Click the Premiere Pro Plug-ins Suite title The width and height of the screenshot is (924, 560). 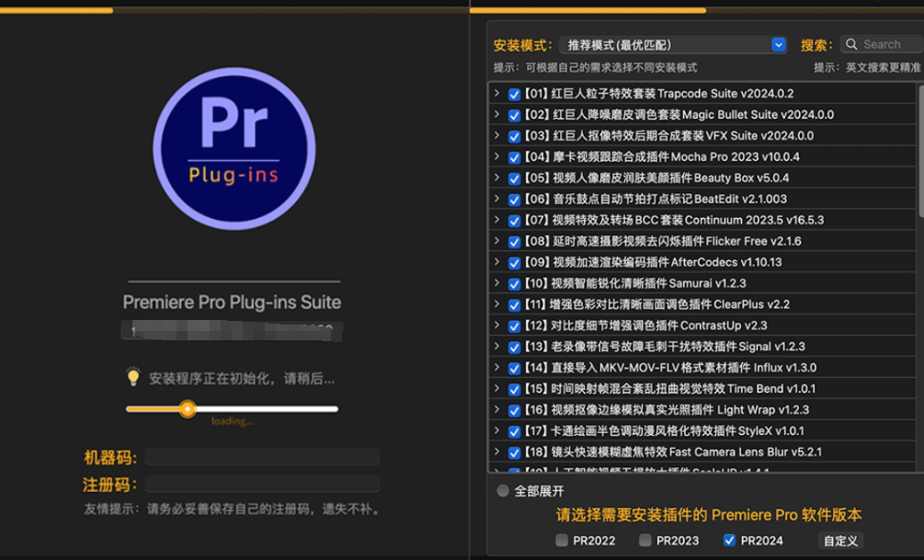(x=232, y=303)
